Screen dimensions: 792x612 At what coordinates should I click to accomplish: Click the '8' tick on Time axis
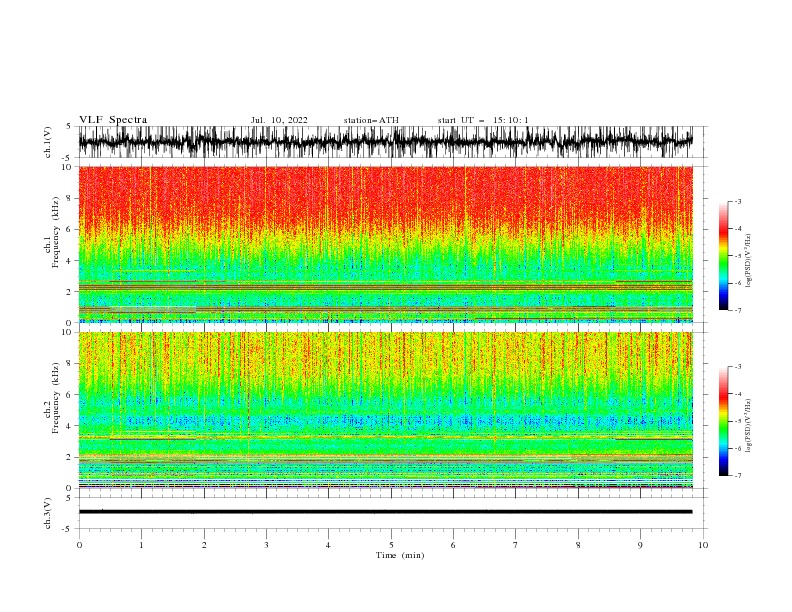tap(578, 545)
